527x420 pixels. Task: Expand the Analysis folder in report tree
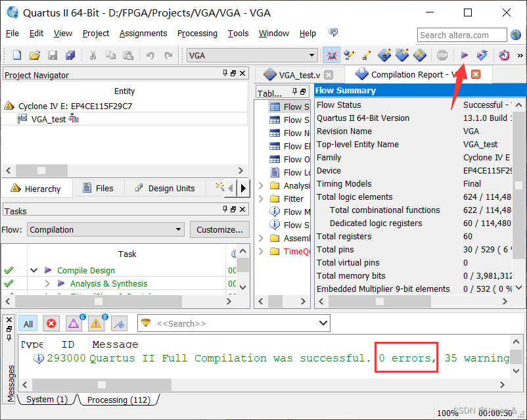[x=261, y=185]
